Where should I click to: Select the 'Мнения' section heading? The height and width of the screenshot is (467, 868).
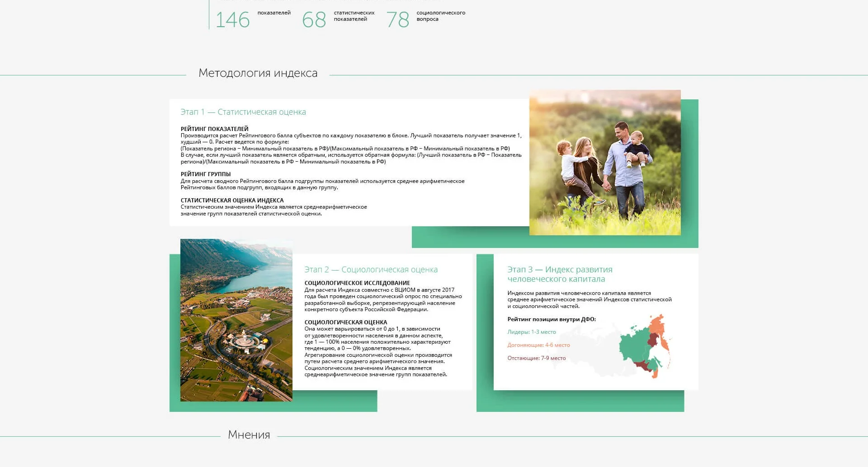[x=249, y=434]
